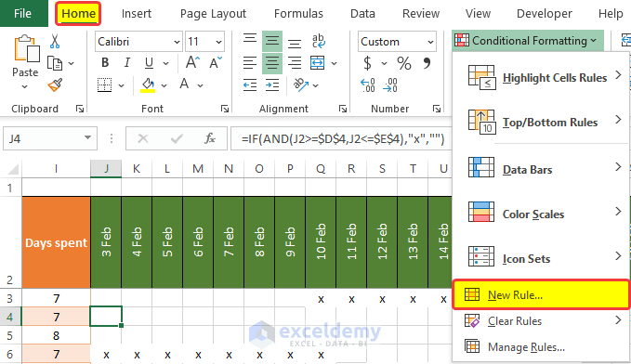Decrease font size with smaller A
631x364 pixels.
216,63
